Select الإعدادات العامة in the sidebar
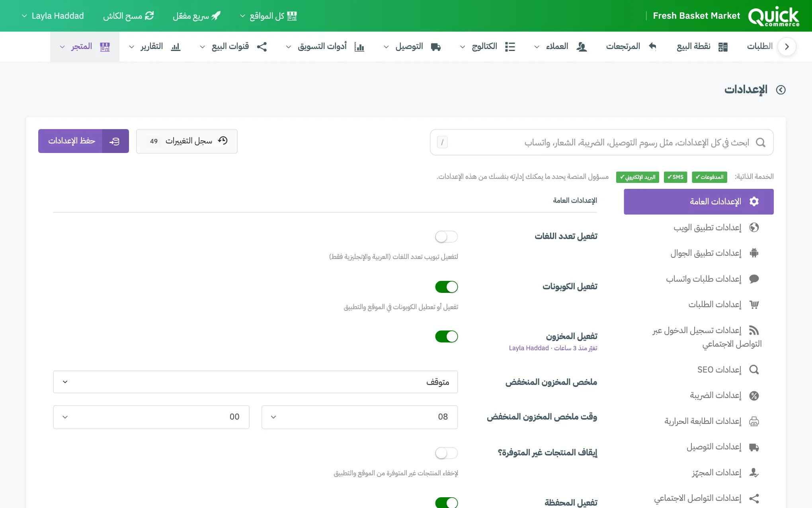Viewport: 812px width, 508px height. (699, 202)
